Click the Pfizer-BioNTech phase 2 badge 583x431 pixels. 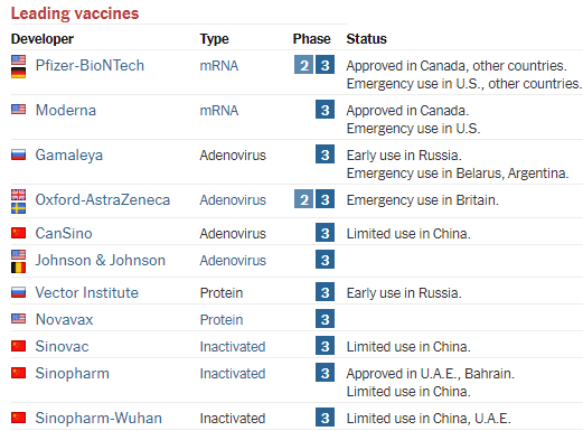pos(303,65)
